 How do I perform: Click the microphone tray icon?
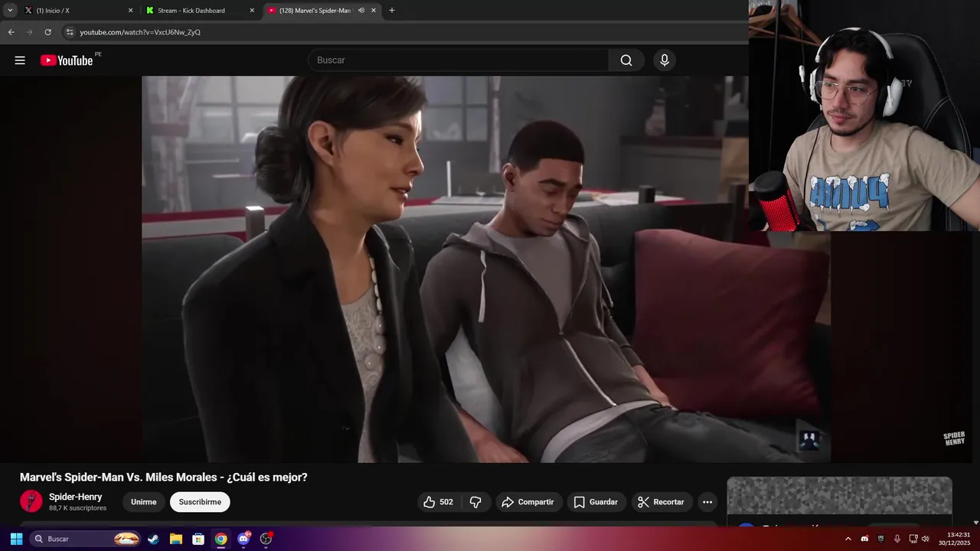[897, 539]
